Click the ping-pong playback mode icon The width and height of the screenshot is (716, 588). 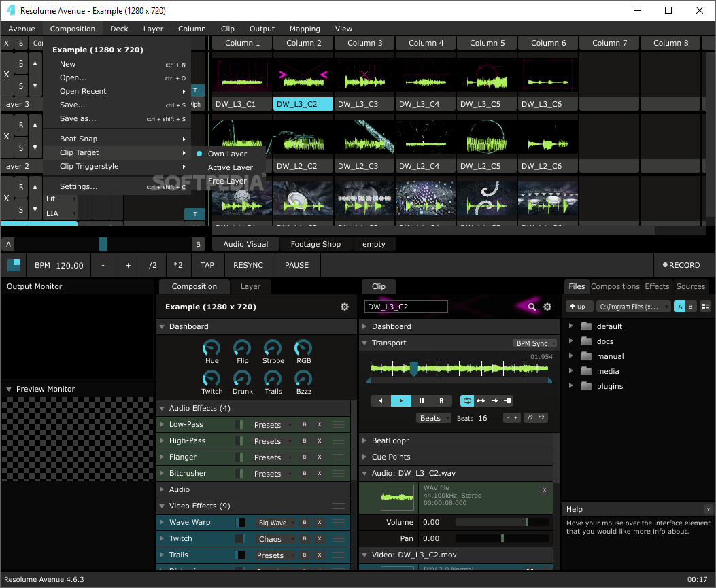pos(481,401)
